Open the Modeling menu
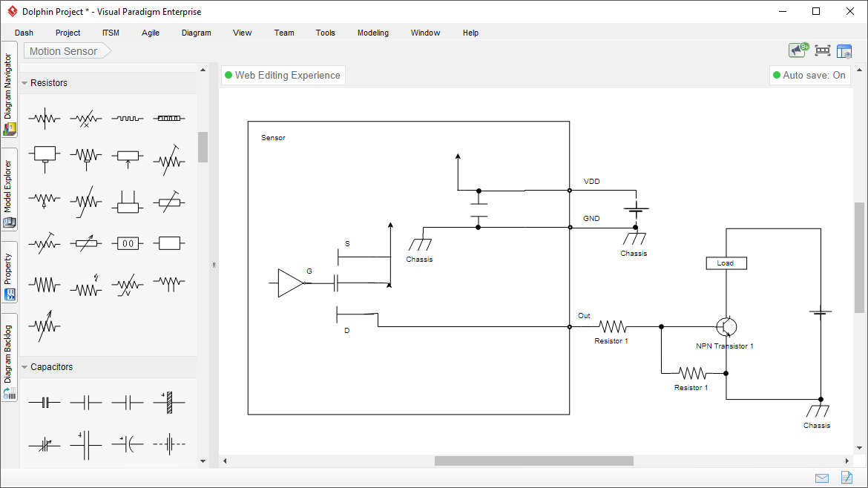Screen dimensions: 868x488 click(x=372, y=33)
